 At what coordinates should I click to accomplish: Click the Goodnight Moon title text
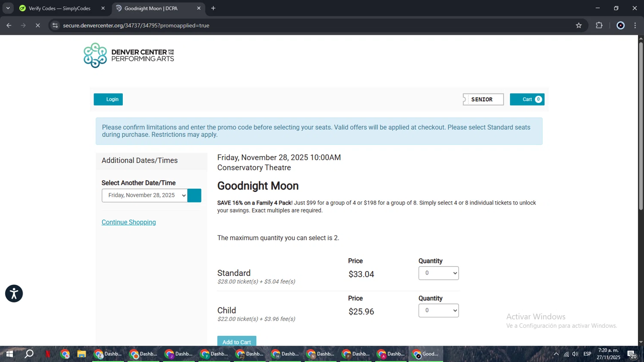pos(258,186)
